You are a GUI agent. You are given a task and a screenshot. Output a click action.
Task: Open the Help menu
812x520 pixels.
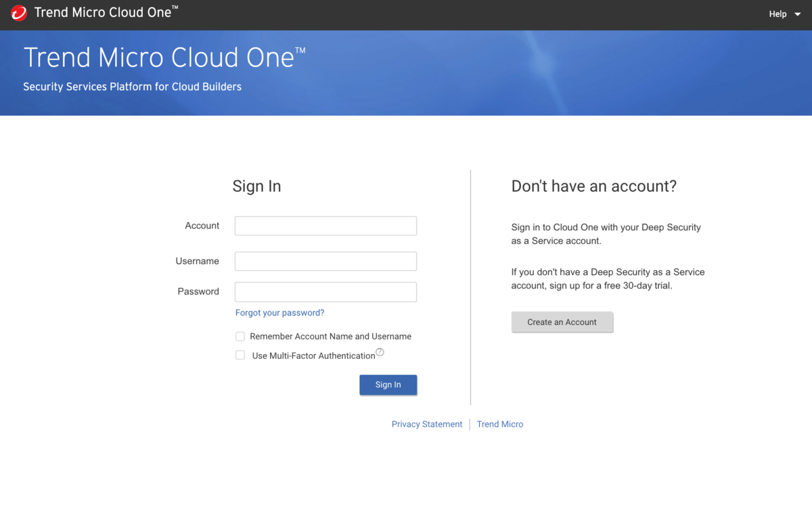pos(784,14)
